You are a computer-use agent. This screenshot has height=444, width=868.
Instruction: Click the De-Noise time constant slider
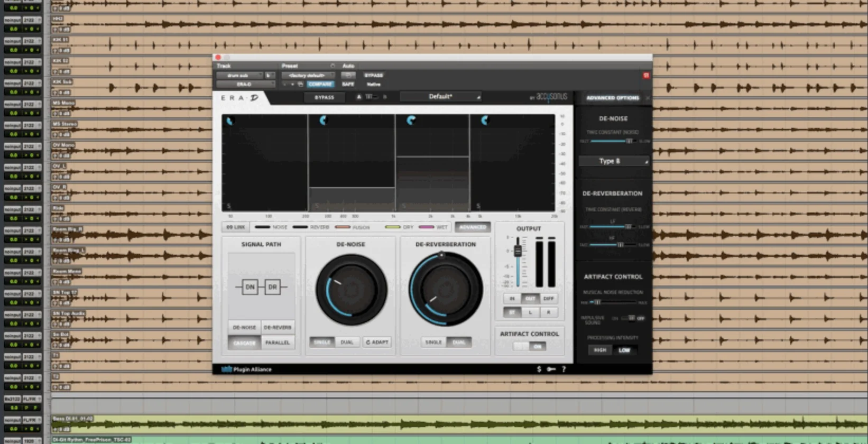(x=614, y=141)
